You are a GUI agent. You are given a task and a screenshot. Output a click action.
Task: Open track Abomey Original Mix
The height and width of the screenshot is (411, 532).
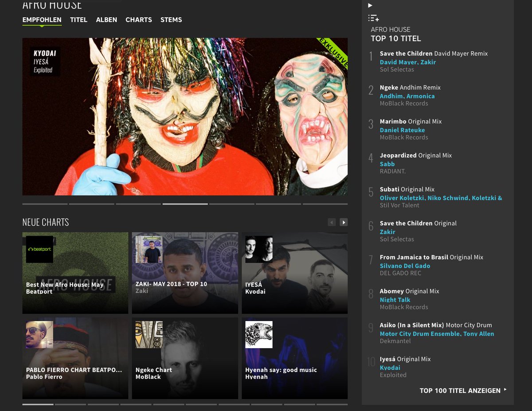[x=409, y=291]
